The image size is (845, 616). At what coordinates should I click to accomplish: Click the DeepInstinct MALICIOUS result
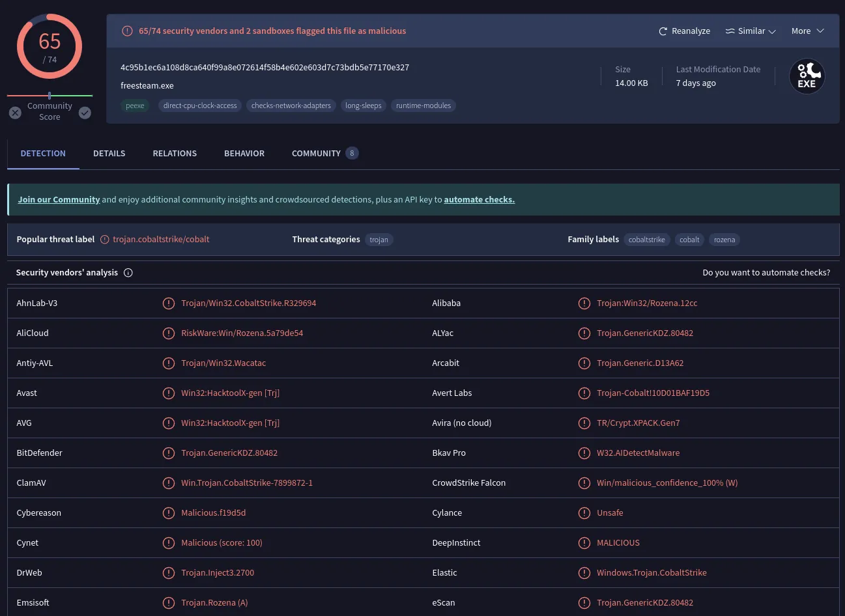(x=618, y=543)
